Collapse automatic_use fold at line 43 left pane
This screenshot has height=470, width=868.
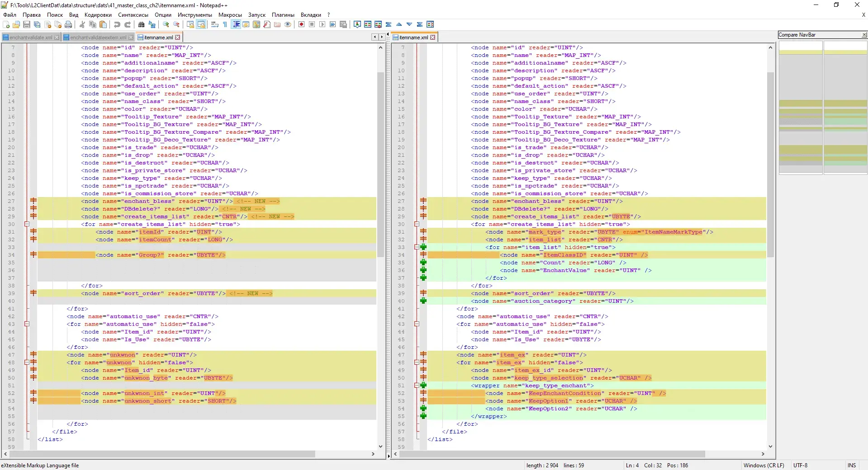[27, 324]
